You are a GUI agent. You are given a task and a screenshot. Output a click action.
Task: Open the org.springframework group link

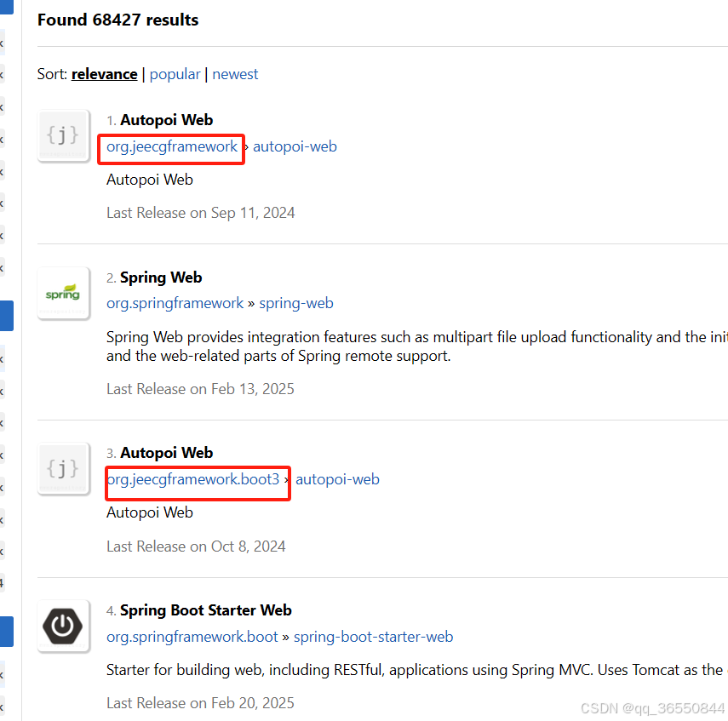(x=175, y=303)
